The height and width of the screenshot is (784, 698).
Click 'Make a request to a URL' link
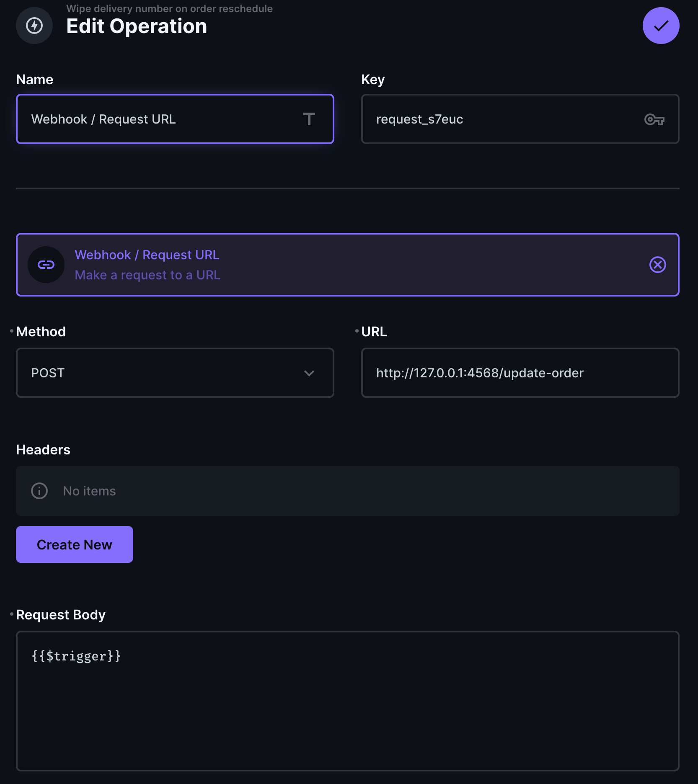[147, 275]
